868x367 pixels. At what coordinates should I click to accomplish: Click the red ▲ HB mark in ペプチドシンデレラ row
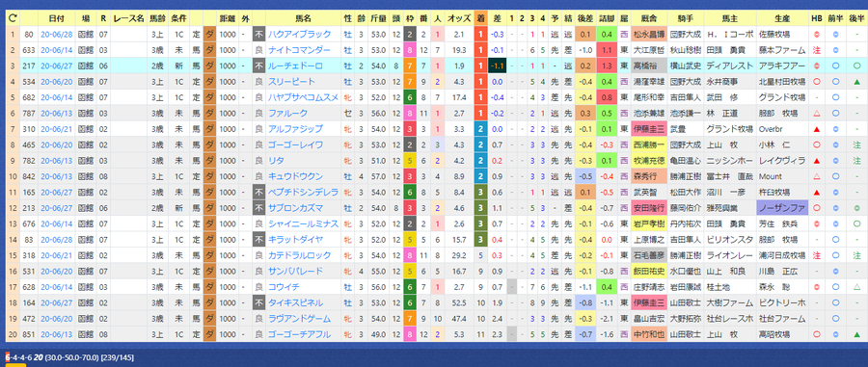816,193
